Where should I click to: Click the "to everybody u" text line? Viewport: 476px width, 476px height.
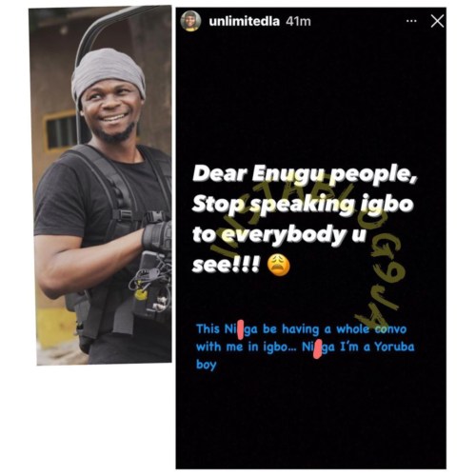[x=279, y=235]
